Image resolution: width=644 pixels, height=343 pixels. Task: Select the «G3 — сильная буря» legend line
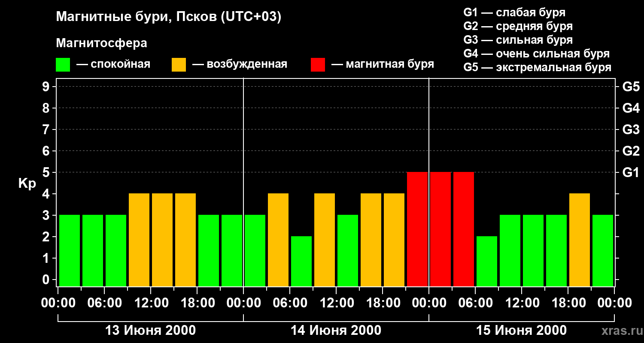518,40
